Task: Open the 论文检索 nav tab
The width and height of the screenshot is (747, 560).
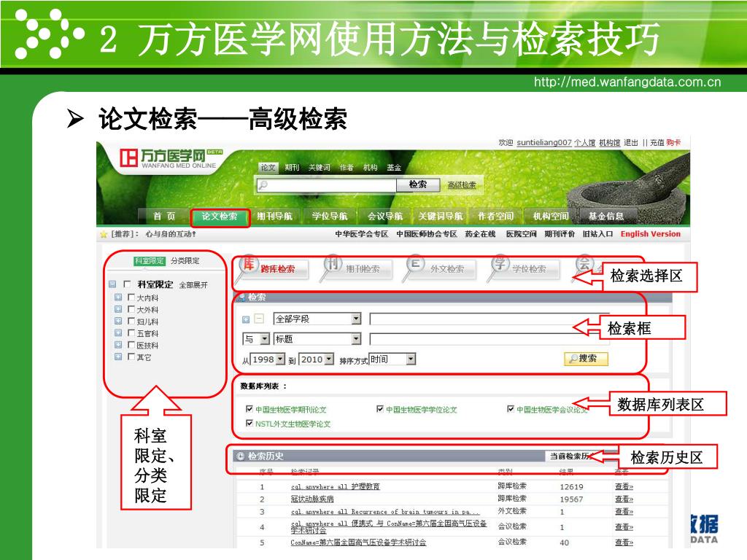Action: [x=220, y=216]
